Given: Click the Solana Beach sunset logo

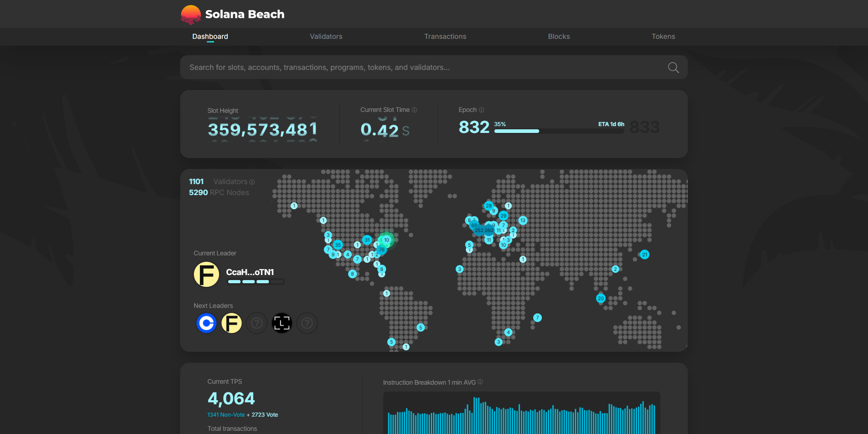Looking at the screenshot, I should coord(191,14).
